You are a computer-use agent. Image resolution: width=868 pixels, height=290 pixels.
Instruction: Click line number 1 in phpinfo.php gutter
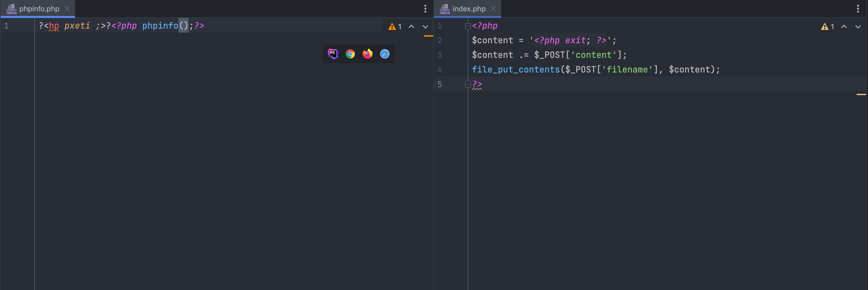click(6, 26)
